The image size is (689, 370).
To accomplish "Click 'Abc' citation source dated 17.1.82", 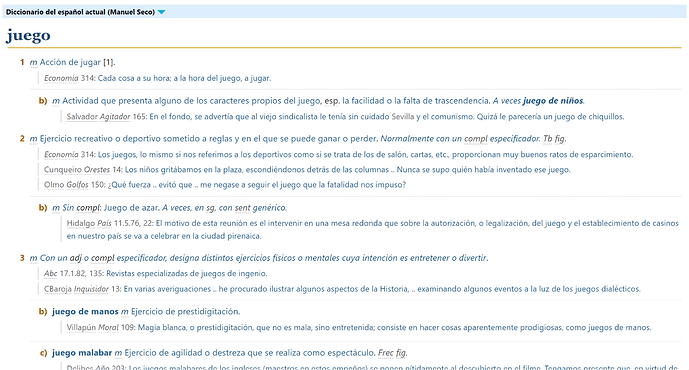I will pos(51,273).
